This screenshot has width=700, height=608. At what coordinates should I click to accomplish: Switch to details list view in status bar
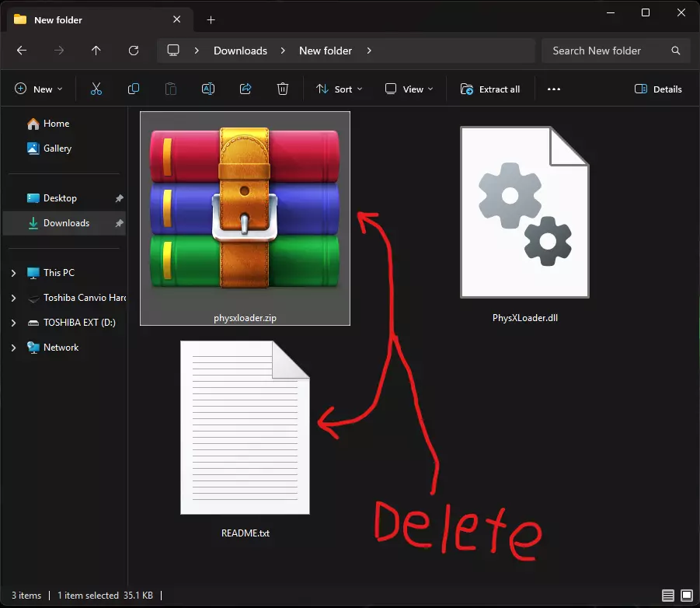[668, 596]
